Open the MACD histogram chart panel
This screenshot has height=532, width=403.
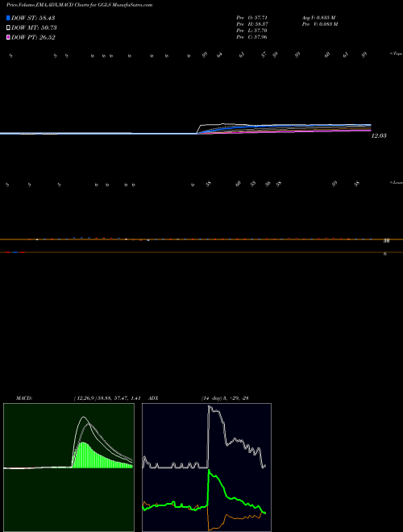69,468
